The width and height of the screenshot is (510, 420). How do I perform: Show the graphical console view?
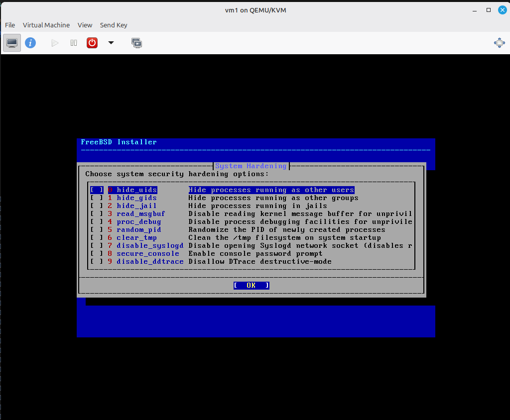pyautogui.click(x=12, y=43)
